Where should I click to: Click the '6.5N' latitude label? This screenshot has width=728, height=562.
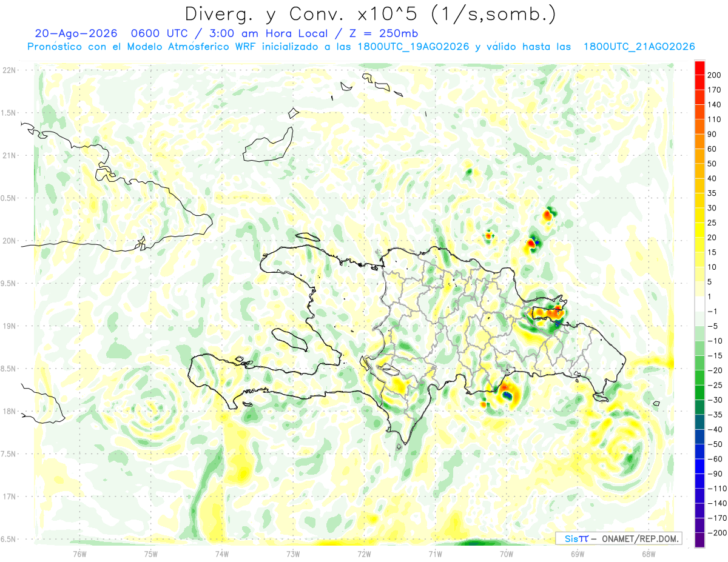[9, 539]
